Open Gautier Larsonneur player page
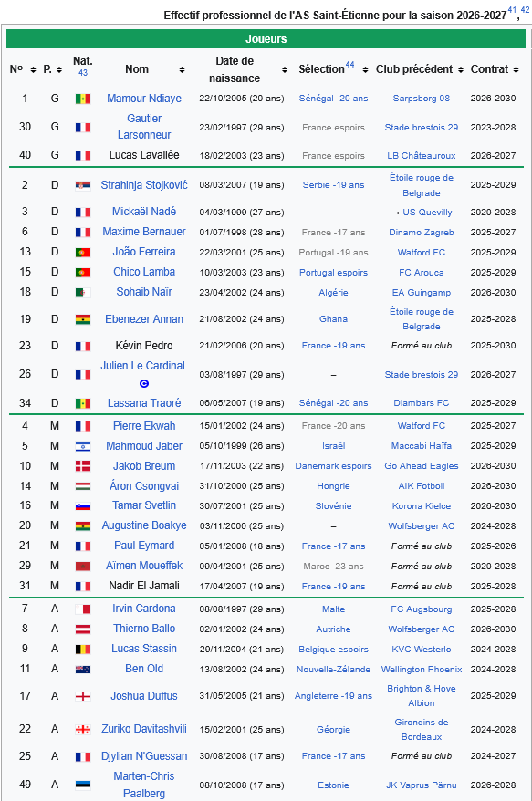 point(144,127)
